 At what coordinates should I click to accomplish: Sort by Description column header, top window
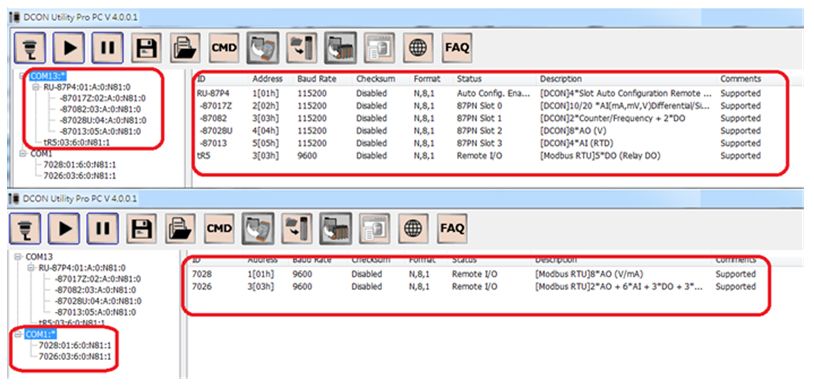[561, 79]
